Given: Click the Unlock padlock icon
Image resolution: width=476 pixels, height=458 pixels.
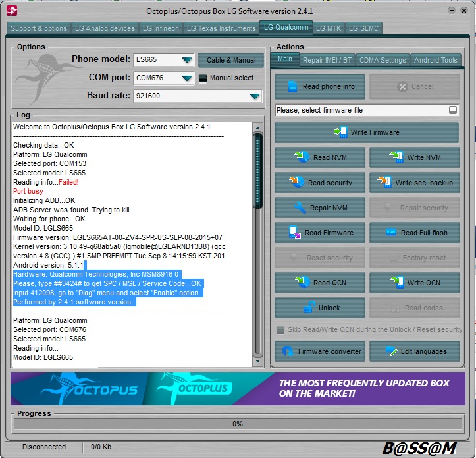Looking at the screenshot, I should 309,307.
